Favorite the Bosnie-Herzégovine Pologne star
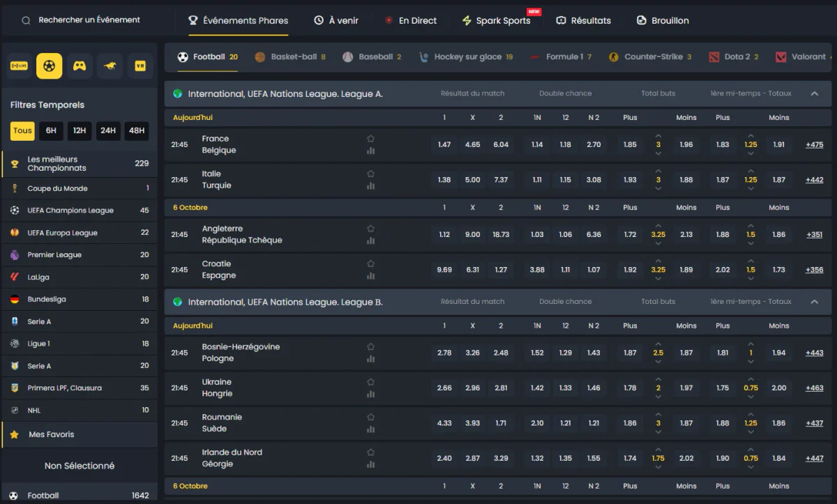 coord(371,346)
